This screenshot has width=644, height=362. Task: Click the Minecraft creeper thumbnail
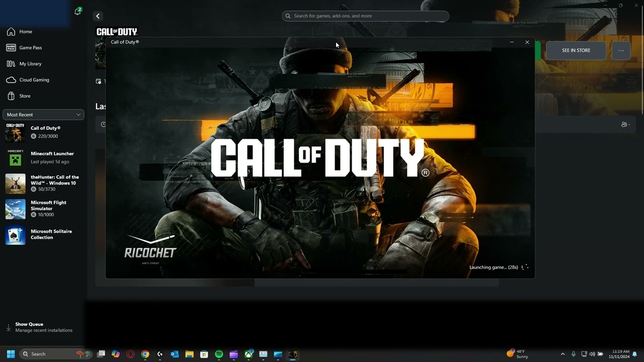pos(15,158)
